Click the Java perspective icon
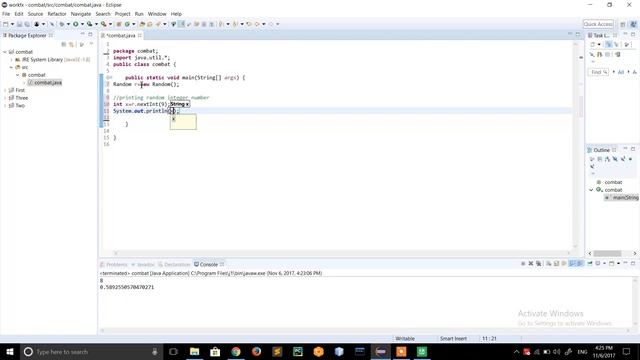640x360 pixels. 633,24
